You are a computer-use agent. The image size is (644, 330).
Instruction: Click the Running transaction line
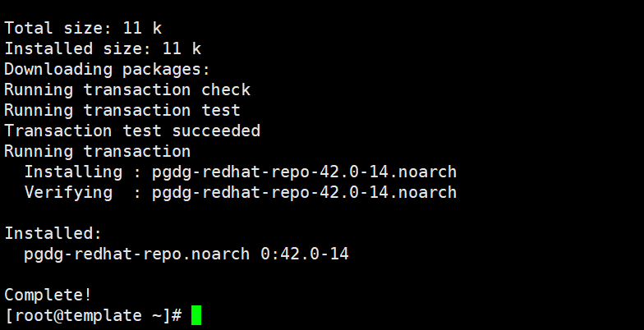coord(97,151)
